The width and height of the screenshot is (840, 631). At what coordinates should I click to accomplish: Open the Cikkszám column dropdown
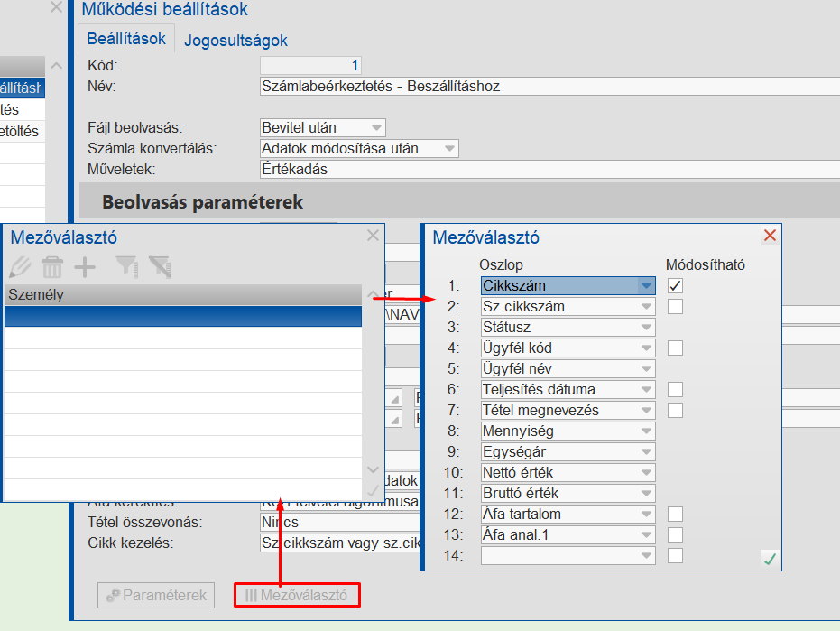(646, 286)
